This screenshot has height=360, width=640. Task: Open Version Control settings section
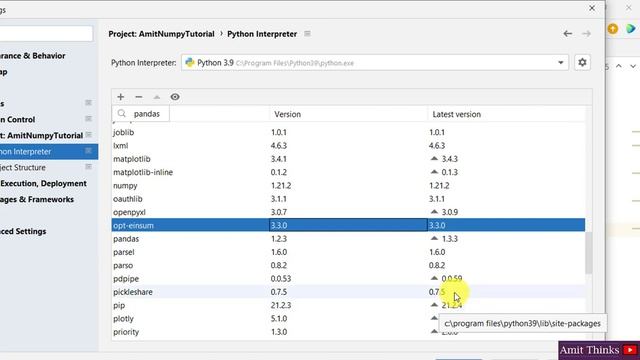pos(18,120)
